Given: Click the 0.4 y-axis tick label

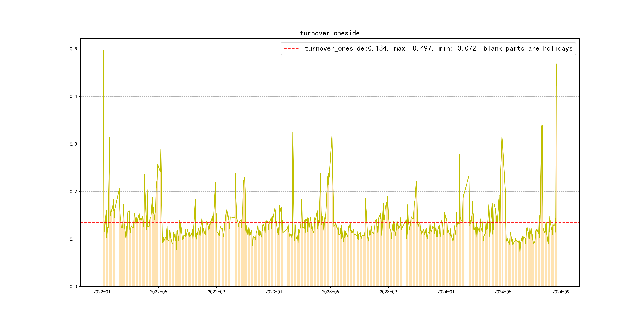Looking at the screenshot, I should (x=73, y=96).
